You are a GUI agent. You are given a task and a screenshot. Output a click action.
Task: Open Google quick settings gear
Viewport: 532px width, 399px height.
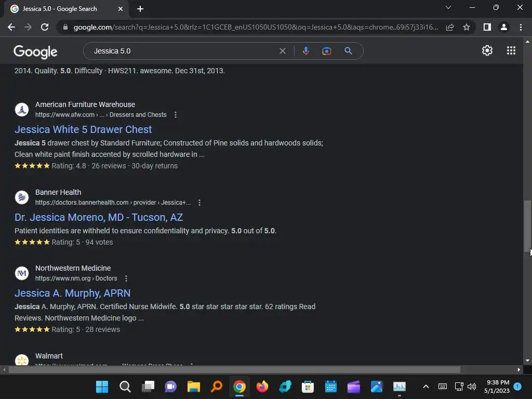pos(487,50)
